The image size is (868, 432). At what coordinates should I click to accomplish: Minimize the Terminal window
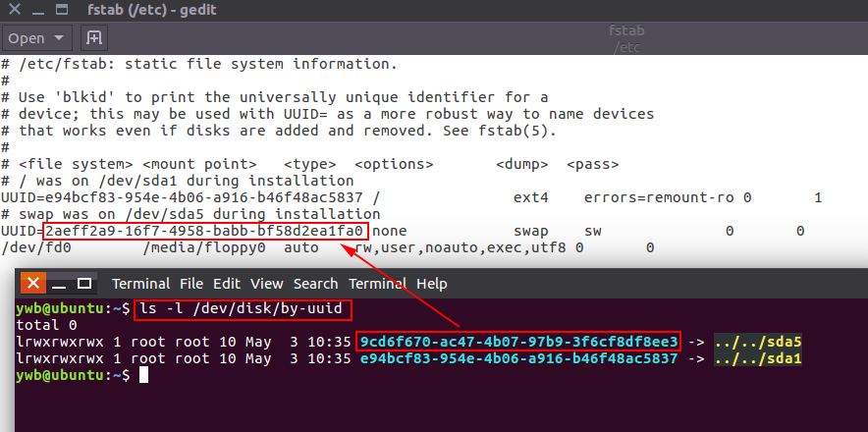[x=59, y=284]
